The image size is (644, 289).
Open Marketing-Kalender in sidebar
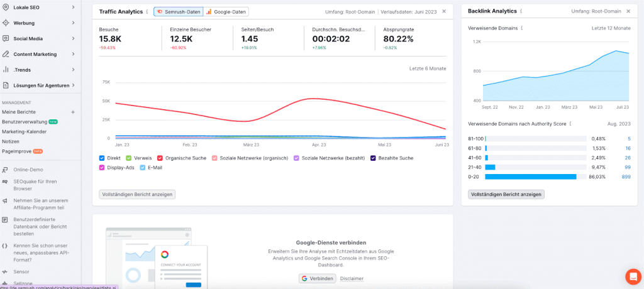(x=25, y=132)
